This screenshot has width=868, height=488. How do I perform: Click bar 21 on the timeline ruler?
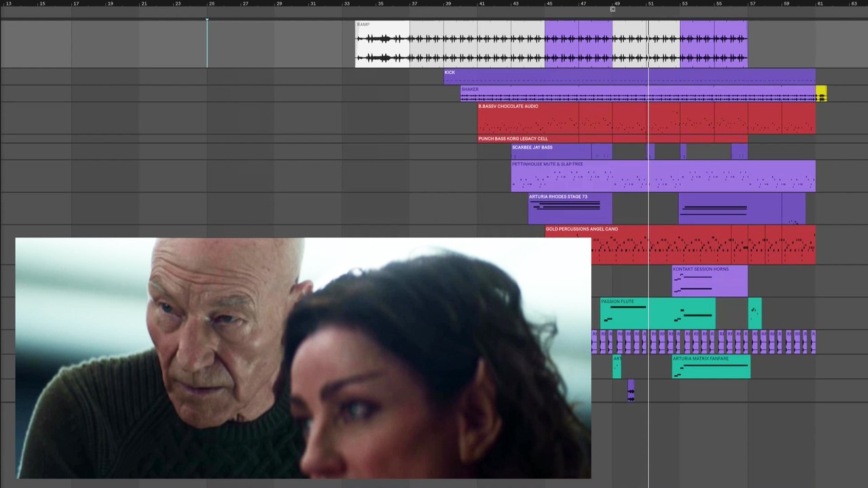pos(144,4)
